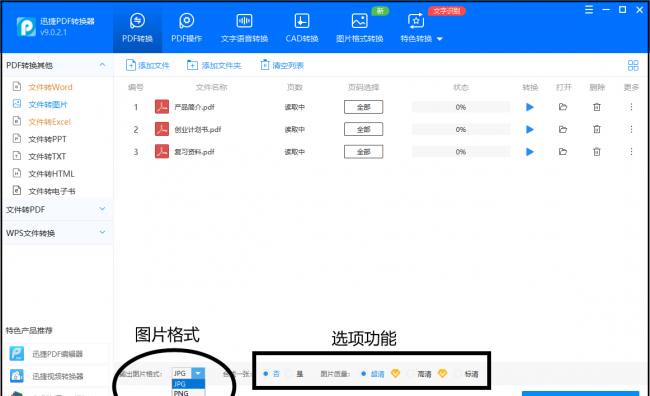Toggle the grid view icon

(633, 65)
